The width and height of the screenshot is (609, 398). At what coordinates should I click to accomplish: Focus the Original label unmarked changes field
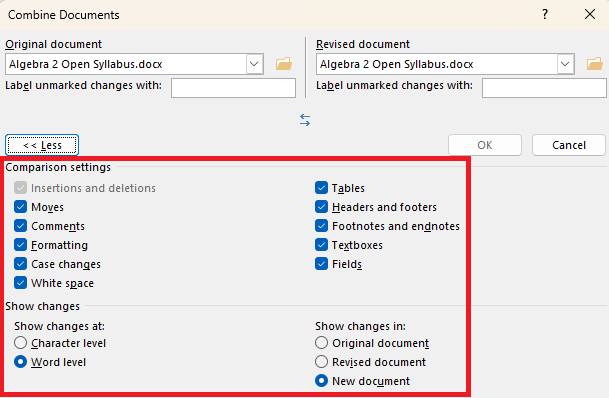[x=233, y=88]
